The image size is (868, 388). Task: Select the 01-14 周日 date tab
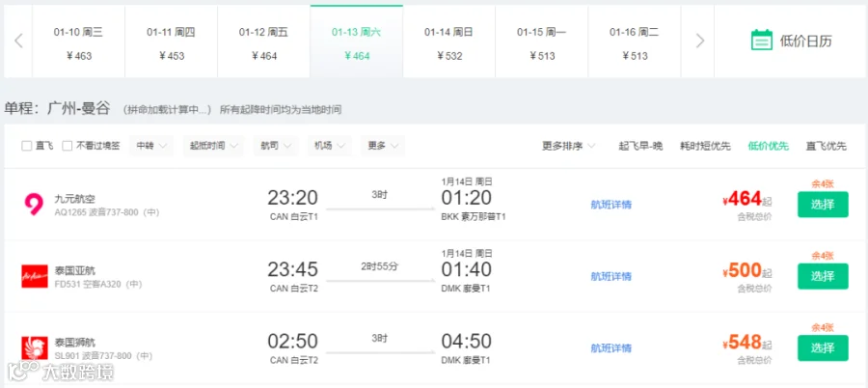pyautogui.click(x=448, y=42)
